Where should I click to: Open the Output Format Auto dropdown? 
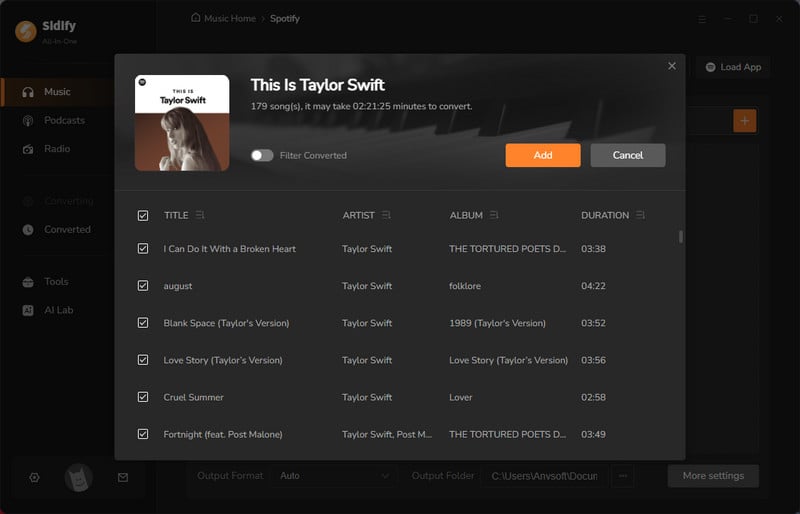334,476
